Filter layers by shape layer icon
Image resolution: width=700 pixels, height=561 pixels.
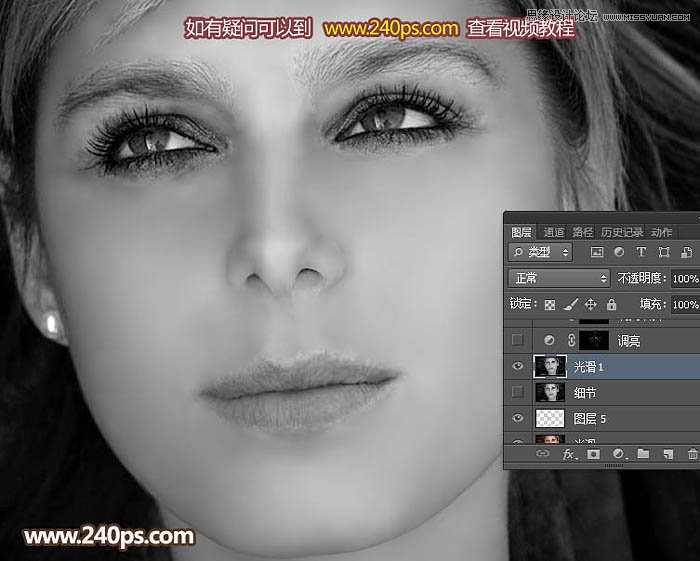[664, 252]
